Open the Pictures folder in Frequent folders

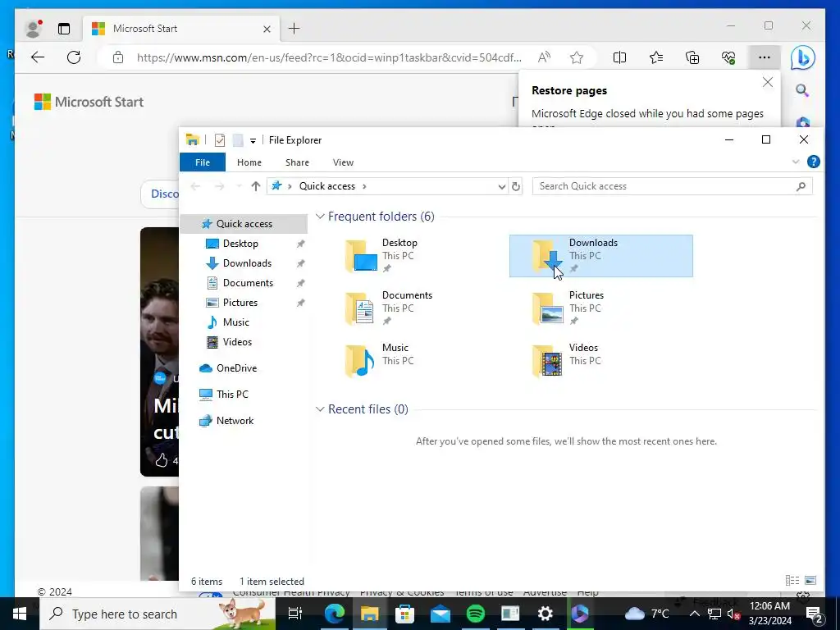(x=600, y=308)
